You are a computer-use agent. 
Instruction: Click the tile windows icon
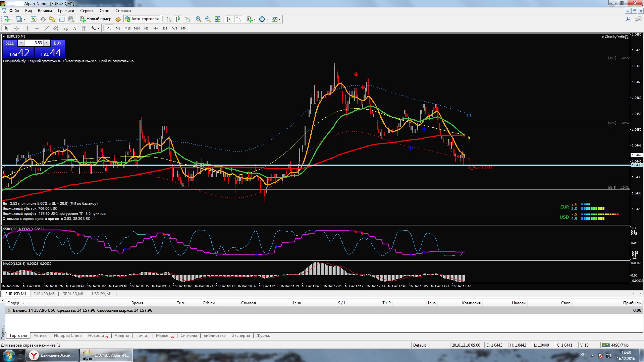click(217, 19)
